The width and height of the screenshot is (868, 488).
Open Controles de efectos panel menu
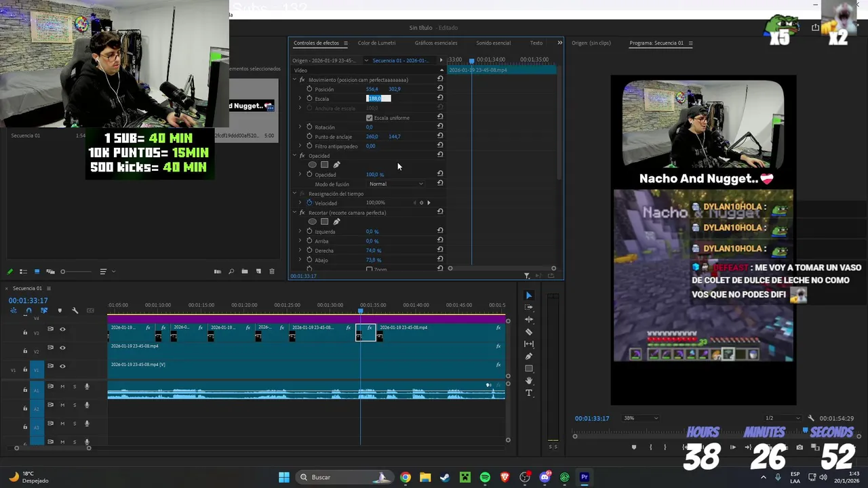(345, 43)
